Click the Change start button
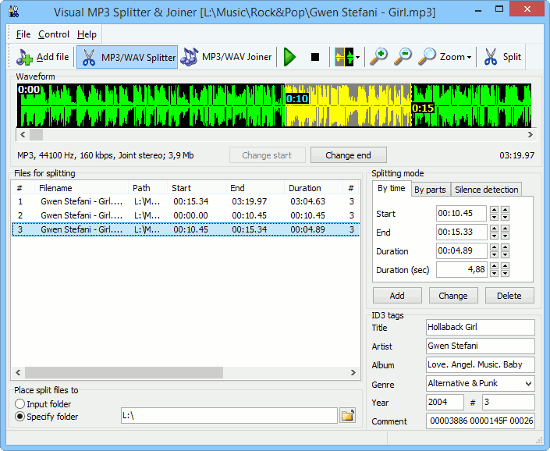This screenshot has width=550, height=451. (267, 155)
